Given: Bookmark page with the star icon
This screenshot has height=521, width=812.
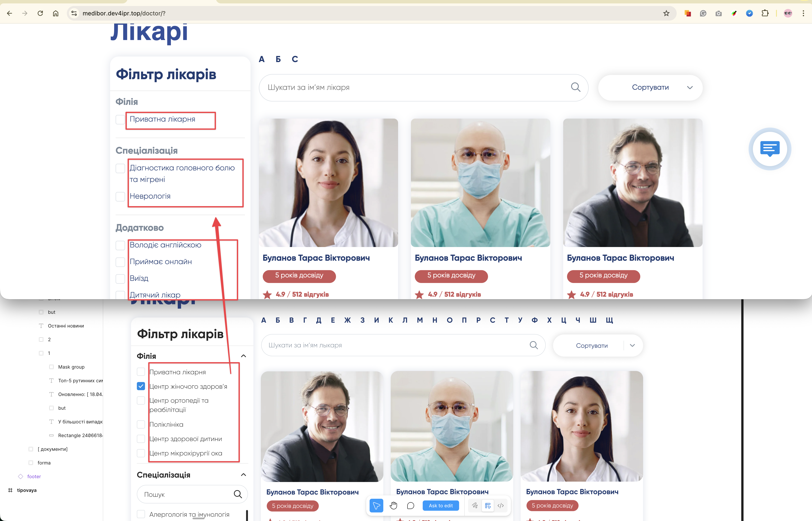Looking at the screenshot, I should [666, 13].
